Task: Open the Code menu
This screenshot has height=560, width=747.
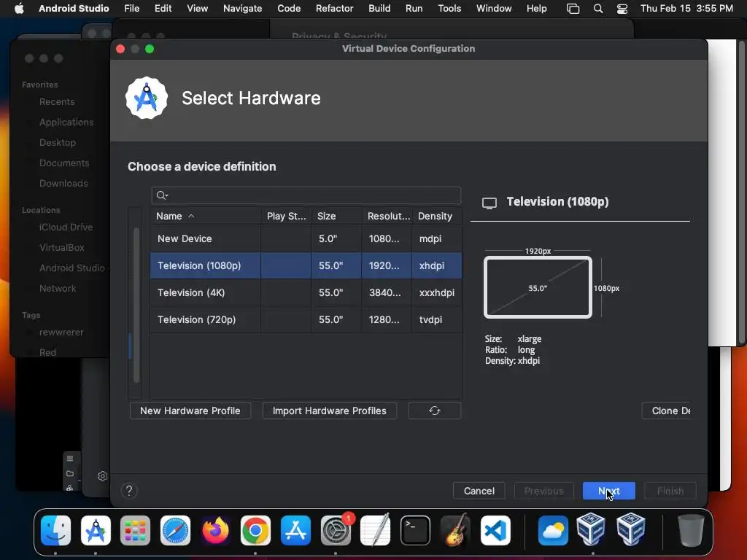Action: (x=289, y=9)
